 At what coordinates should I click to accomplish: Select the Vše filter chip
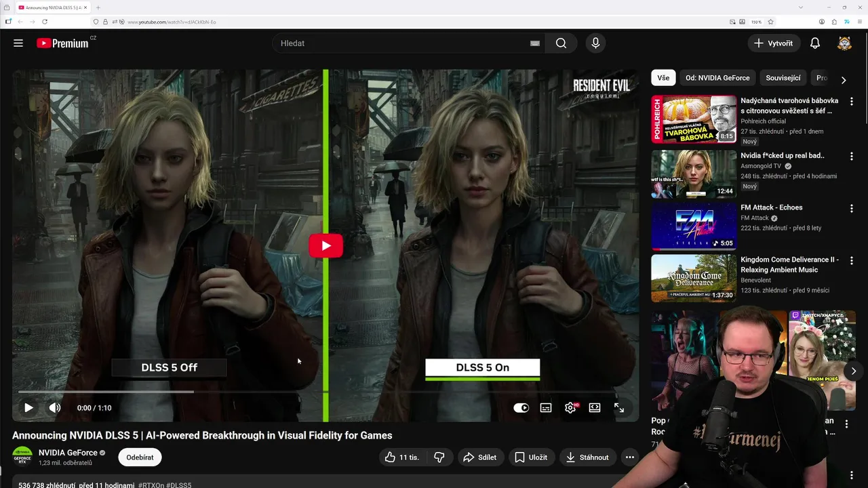pos(663,78)
